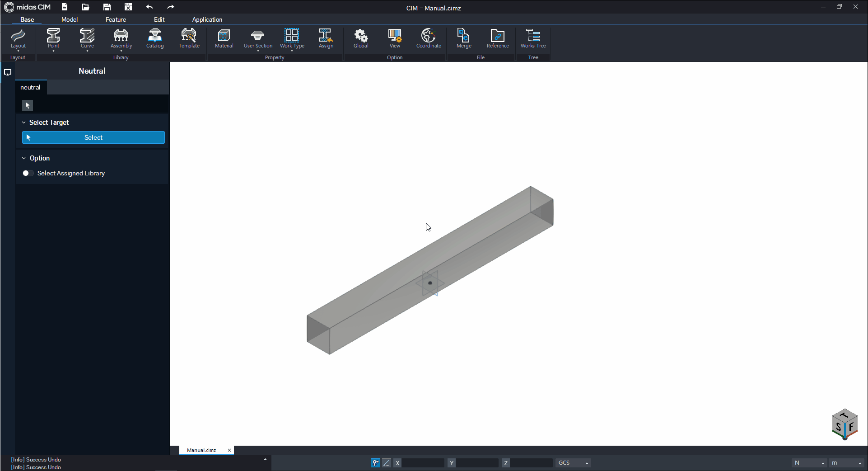Switch to the Edit ribbon tab
The image size is (868, 471).
[159, 19]
